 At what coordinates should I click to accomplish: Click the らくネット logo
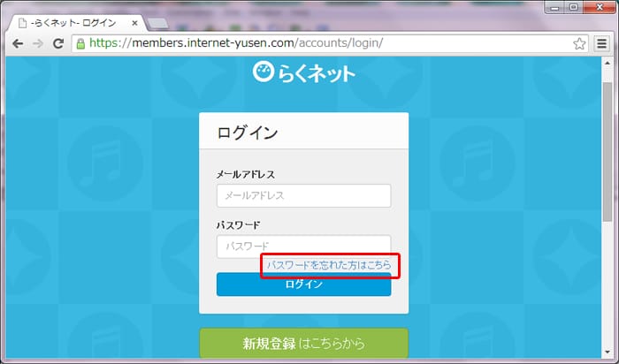[x=303, y=72]
